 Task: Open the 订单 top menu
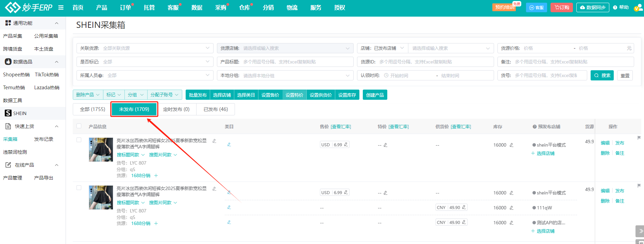click(x=125, y=7)
